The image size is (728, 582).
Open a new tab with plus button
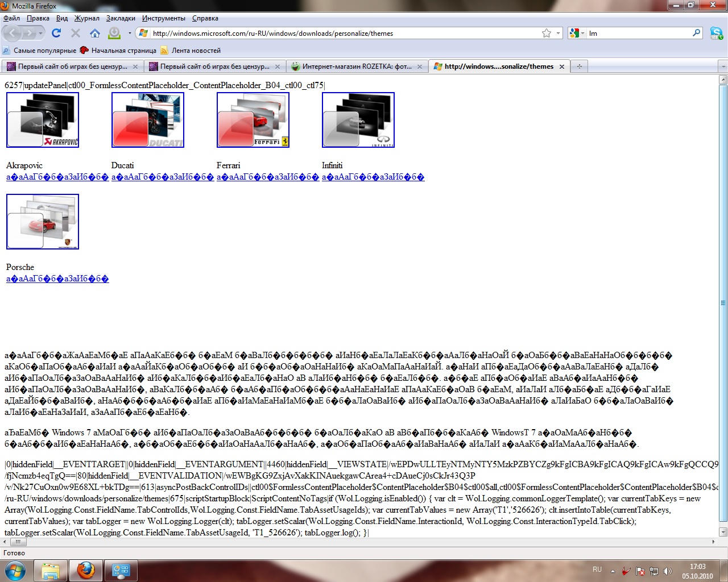click(x=580, y=66)
